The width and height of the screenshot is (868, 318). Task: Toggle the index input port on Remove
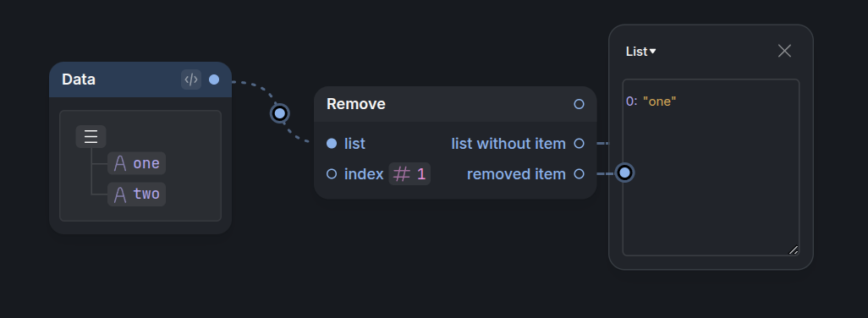332,174
